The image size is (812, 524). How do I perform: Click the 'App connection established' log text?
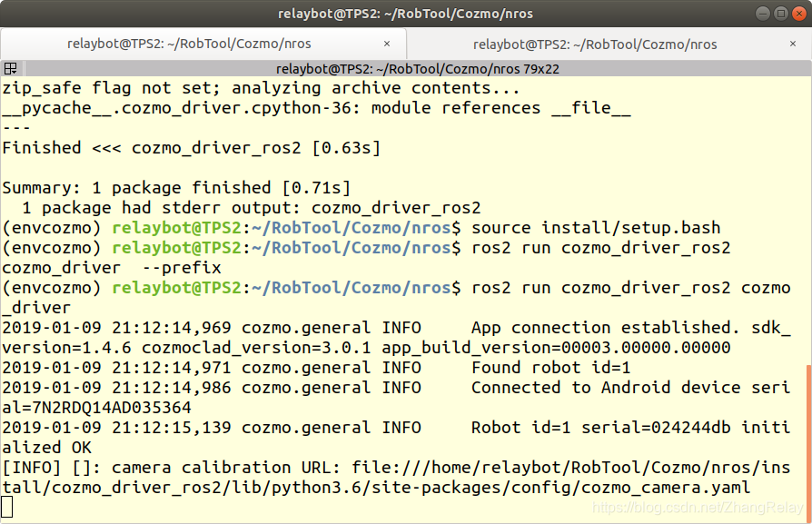point(605,328)
